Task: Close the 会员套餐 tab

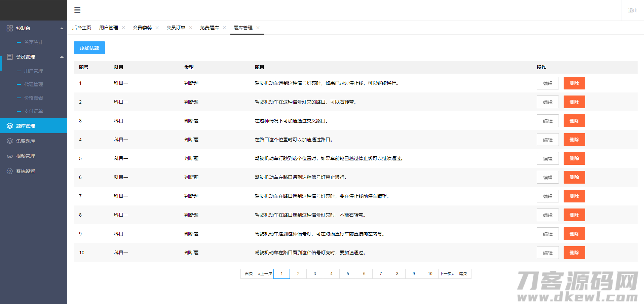Action: pos(157,28)
